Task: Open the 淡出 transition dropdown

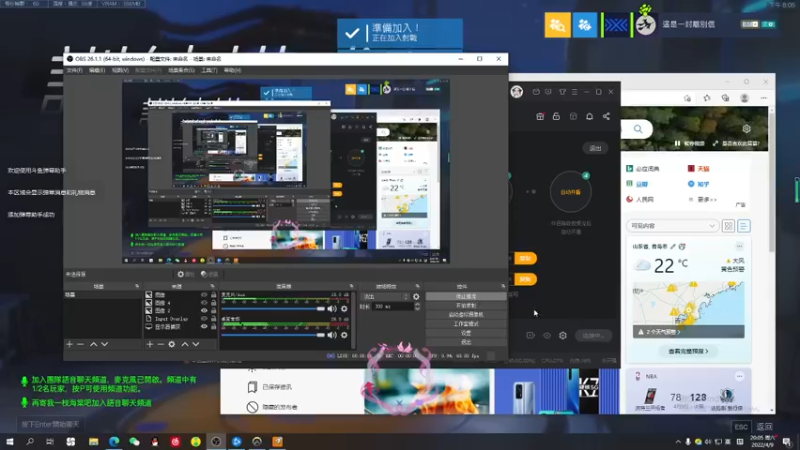Action: pos(386,296)
